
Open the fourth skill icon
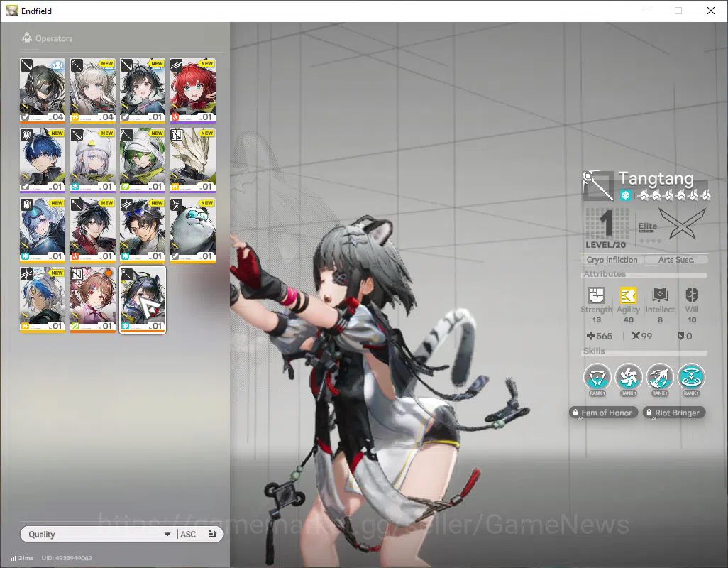click(x=691, y=377)
